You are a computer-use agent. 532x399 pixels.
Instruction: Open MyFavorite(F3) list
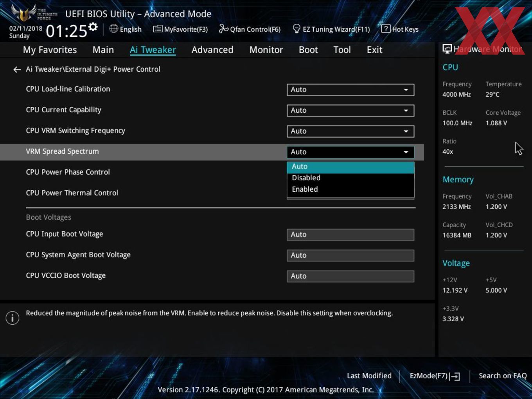pos(180,29)
